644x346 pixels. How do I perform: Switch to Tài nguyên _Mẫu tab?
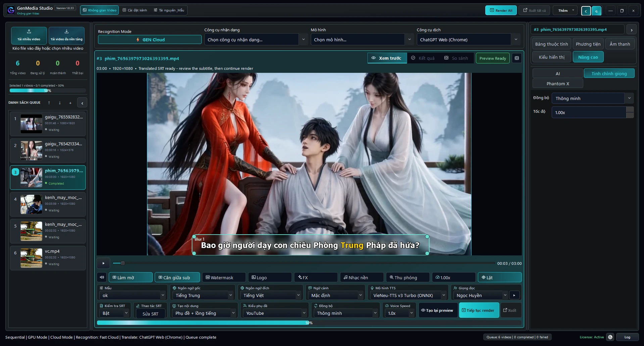pos(169,10)
